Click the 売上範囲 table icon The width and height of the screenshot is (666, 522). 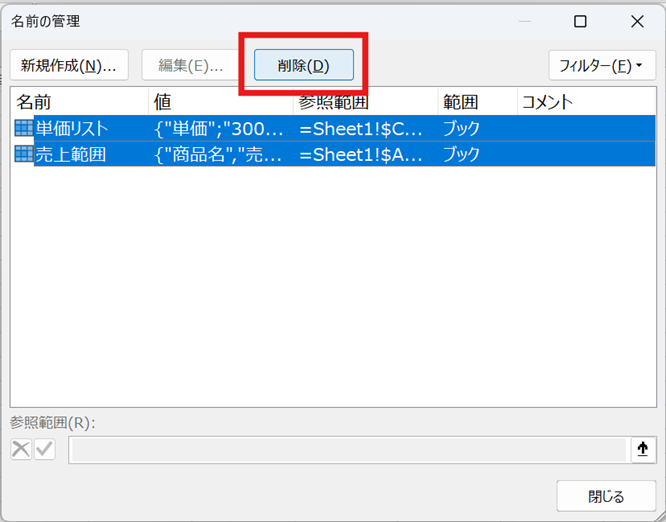pyautogui.click(x=23, y=154)
